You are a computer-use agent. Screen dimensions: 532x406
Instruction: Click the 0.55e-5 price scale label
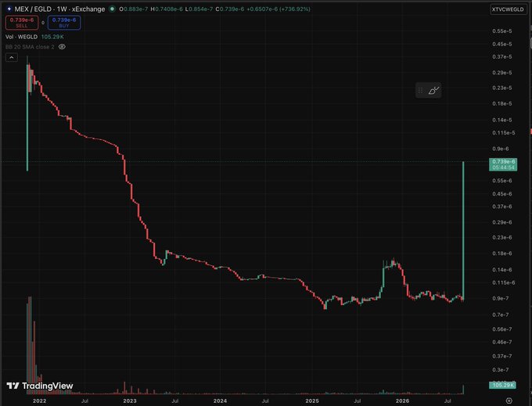(x=501, y=31)
